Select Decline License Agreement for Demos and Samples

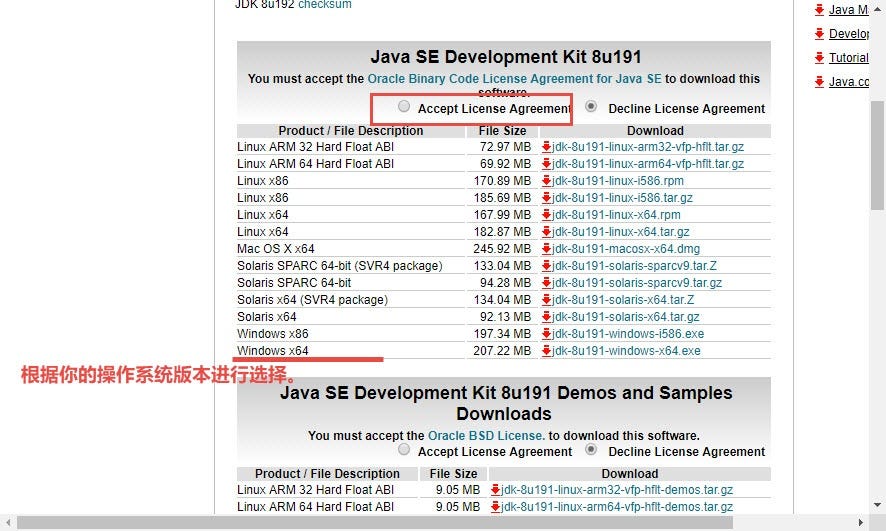point(591,450)
